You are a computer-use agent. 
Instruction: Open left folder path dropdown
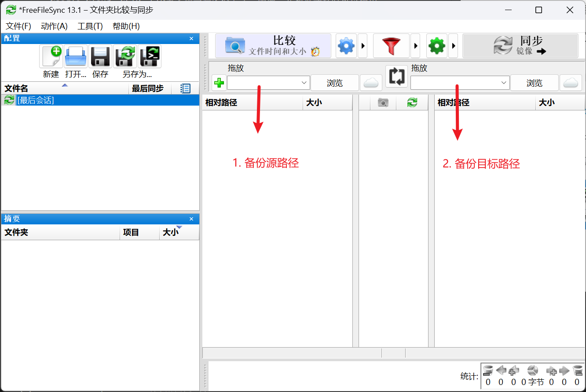pyautogui.click(x=304, y=83)
